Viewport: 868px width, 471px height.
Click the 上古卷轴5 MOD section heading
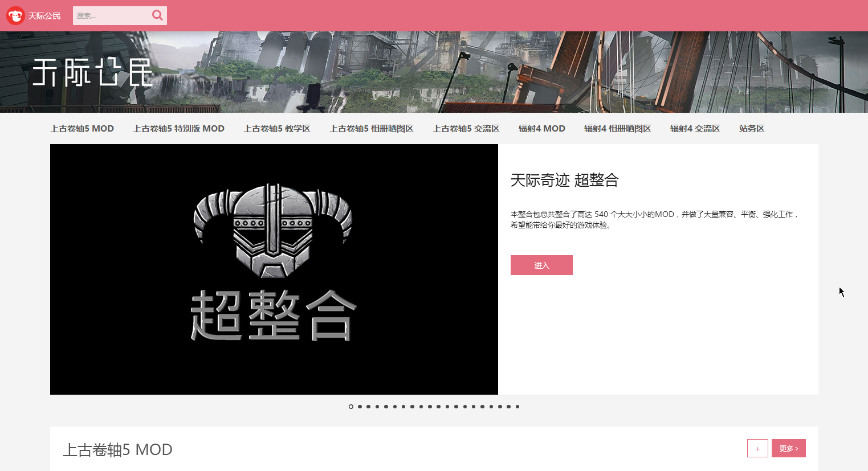(117, 450)
